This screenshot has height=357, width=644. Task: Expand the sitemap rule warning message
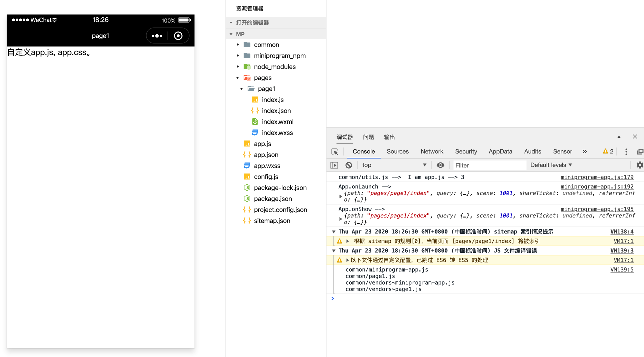(347, 241)
